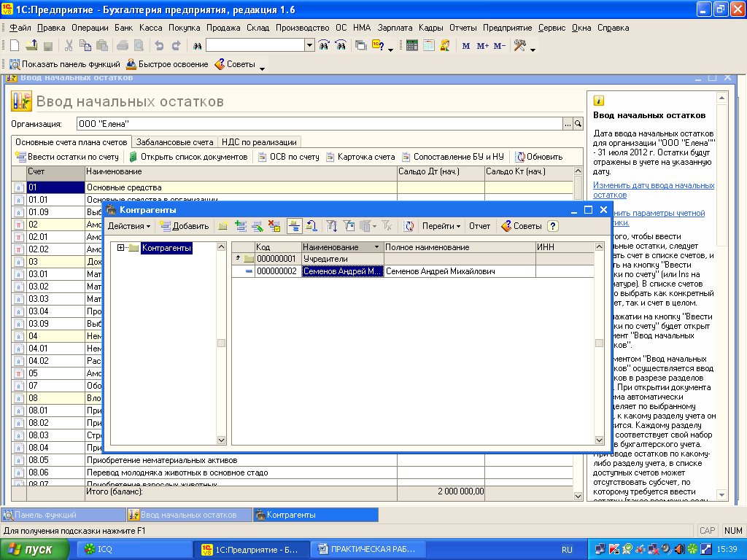Select Семенов Андрей Михайлович row
This screenshot has height=560, width=747.
click(x=413, y=271)
